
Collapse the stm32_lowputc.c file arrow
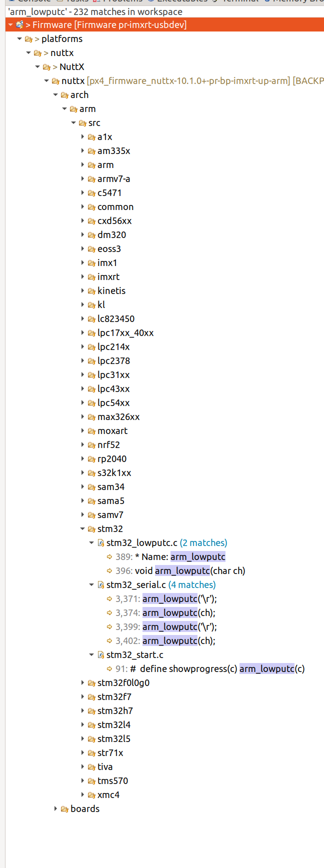point(91,542)
